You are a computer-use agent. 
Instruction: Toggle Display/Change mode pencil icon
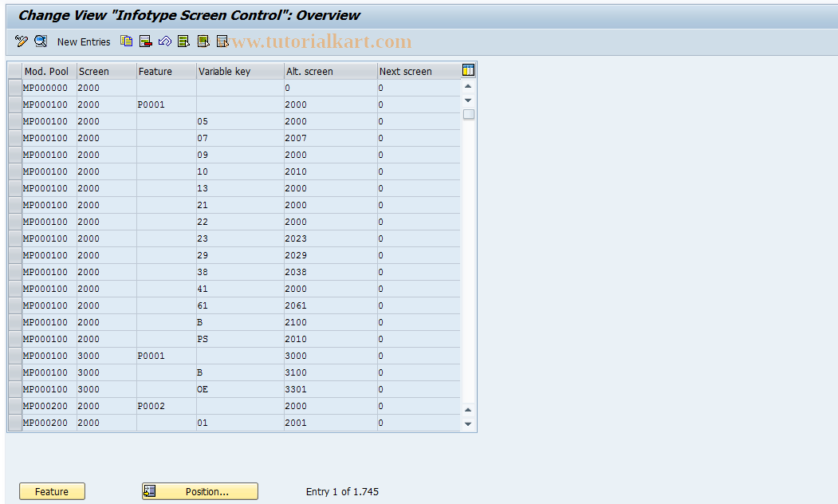pyautogui.click(x=22, y=41)
